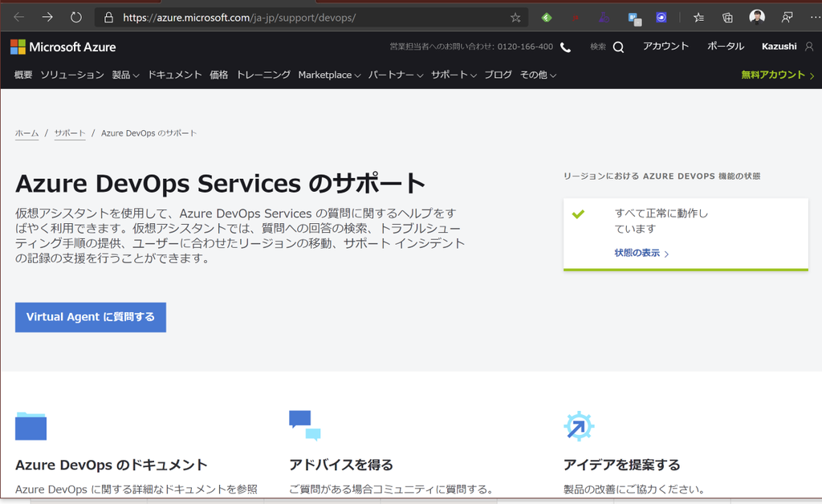
Task: Go forward with browser forward arrow
Action: pos(47,18)
